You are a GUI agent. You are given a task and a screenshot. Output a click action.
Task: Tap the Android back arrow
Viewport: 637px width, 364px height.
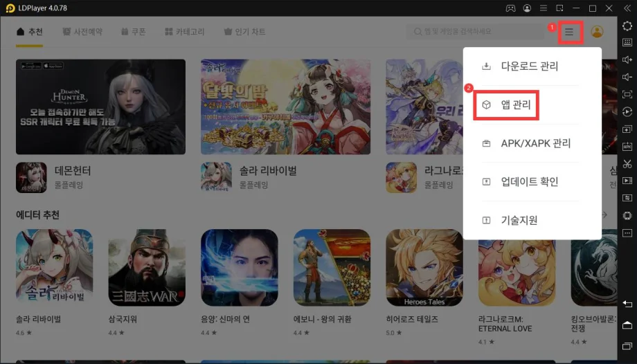627,304
